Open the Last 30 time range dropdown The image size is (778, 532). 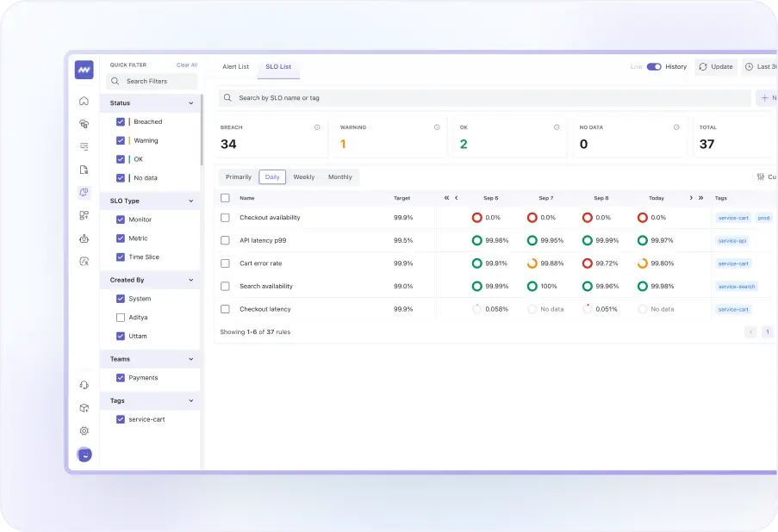[x=761, y=66]
